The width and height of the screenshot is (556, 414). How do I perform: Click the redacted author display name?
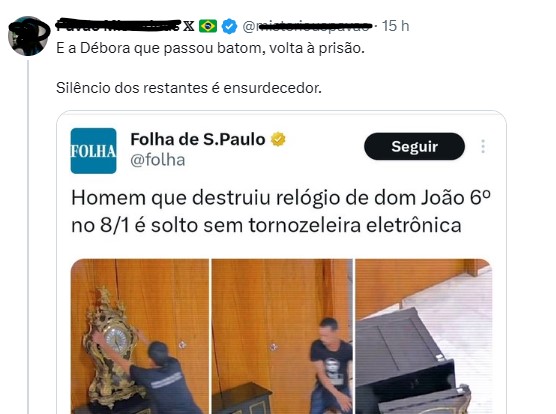pos(119,26)
